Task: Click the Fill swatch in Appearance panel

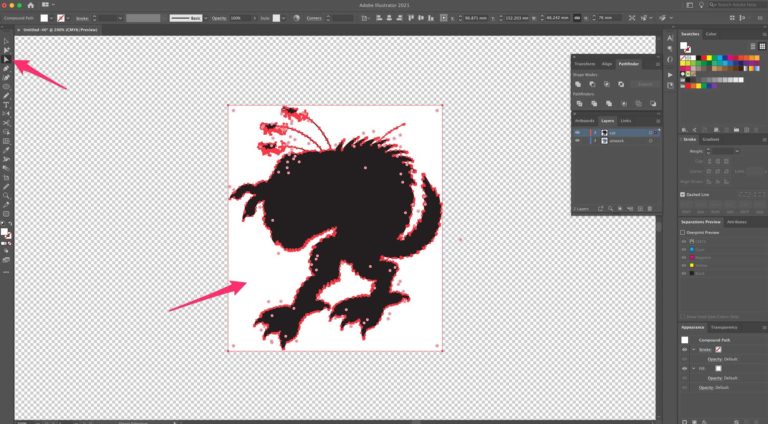Action: click(718, 368)
